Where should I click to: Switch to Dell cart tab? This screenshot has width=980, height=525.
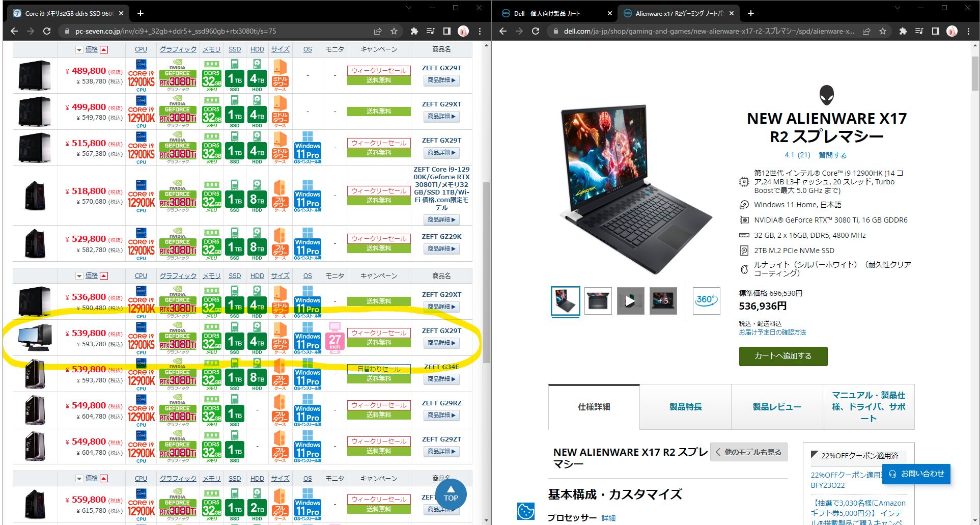(x=555, y=13)
